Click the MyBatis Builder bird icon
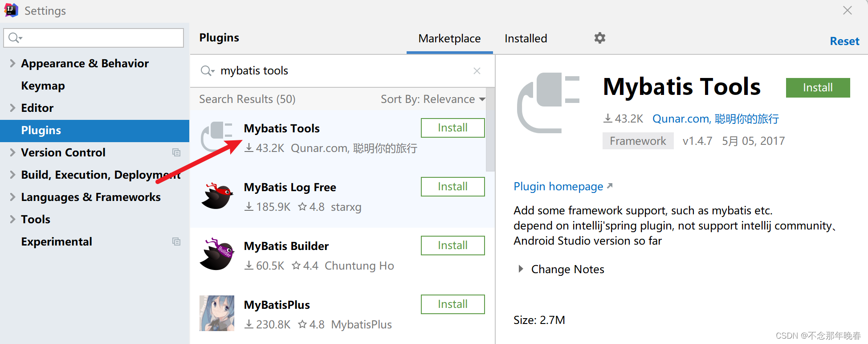This screenshot has width=868, height=344. (217, 254)
